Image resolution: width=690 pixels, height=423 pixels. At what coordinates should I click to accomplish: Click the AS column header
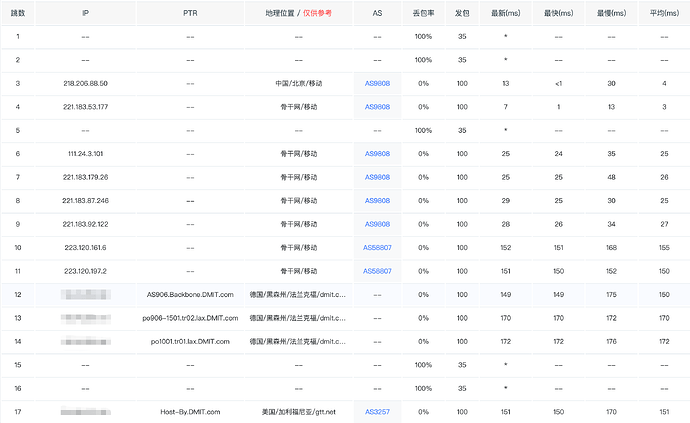377,13
